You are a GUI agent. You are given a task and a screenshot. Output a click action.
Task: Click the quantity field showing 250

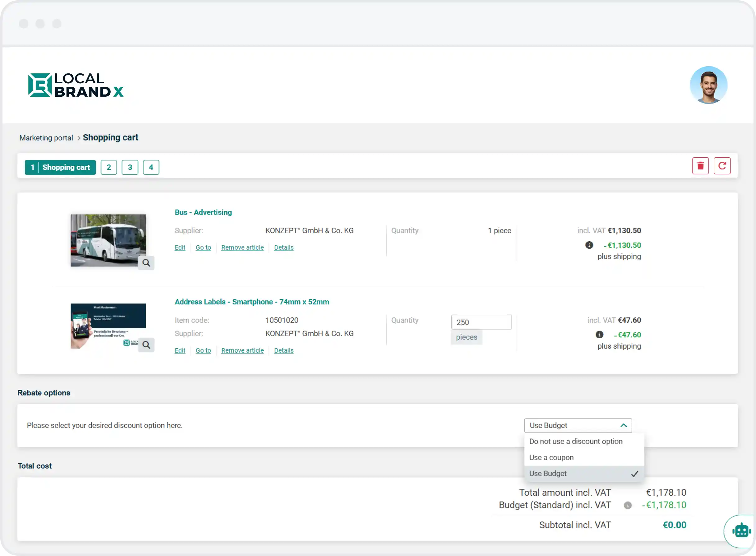pos(481,322)
